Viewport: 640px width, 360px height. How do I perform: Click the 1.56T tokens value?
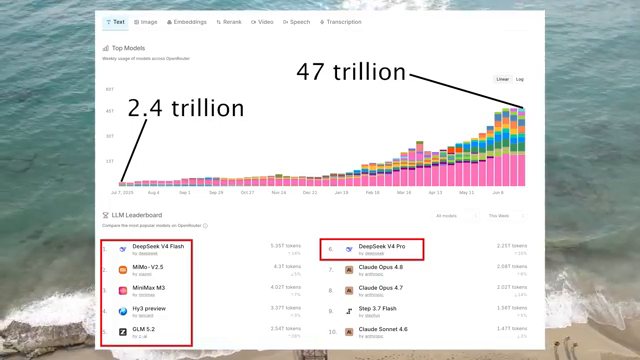[x=512, y=308]
